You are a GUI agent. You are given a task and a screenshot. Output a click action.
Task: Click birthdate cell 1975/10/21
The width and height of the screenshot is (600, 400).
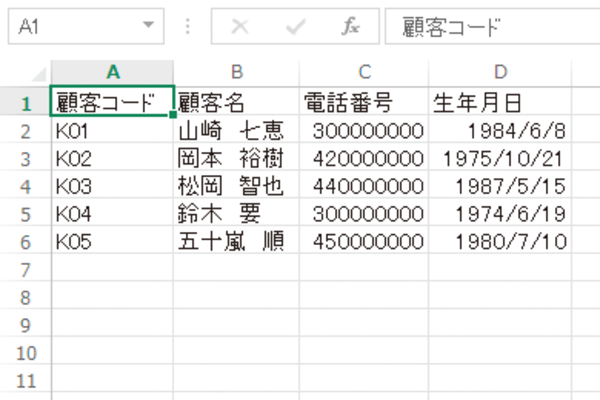coord(500,157)
